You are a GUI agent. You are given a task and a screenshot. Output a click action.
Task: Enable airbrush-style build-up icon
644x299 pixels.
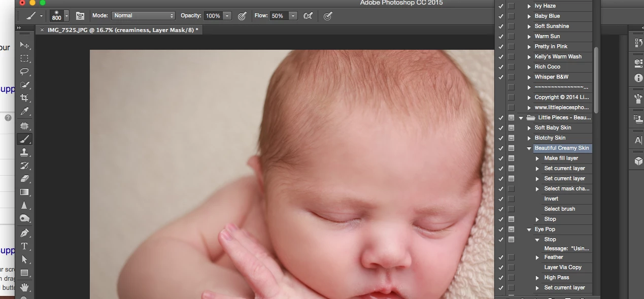click(308, 16)
